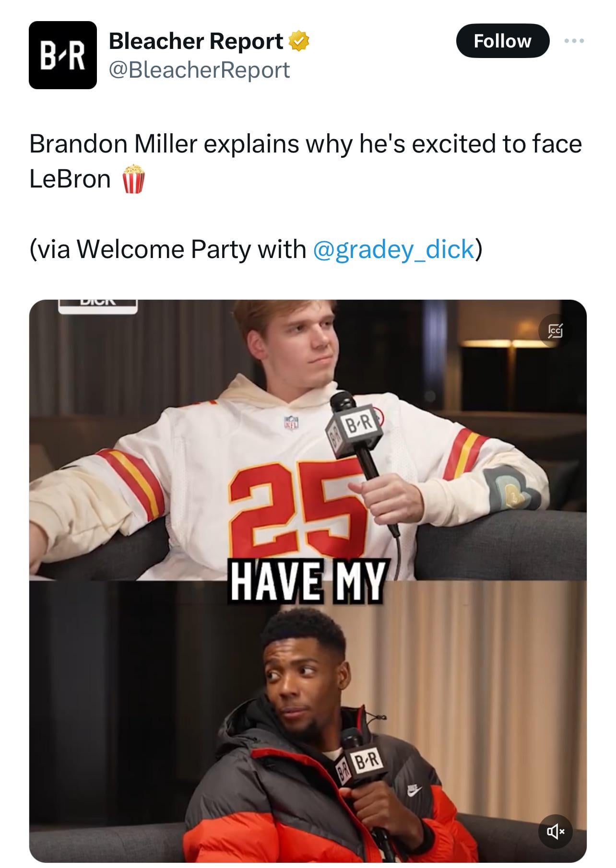Open the B/R profile avatar
The width and height of the screenshot is (616, 868).
coord(63,55)
